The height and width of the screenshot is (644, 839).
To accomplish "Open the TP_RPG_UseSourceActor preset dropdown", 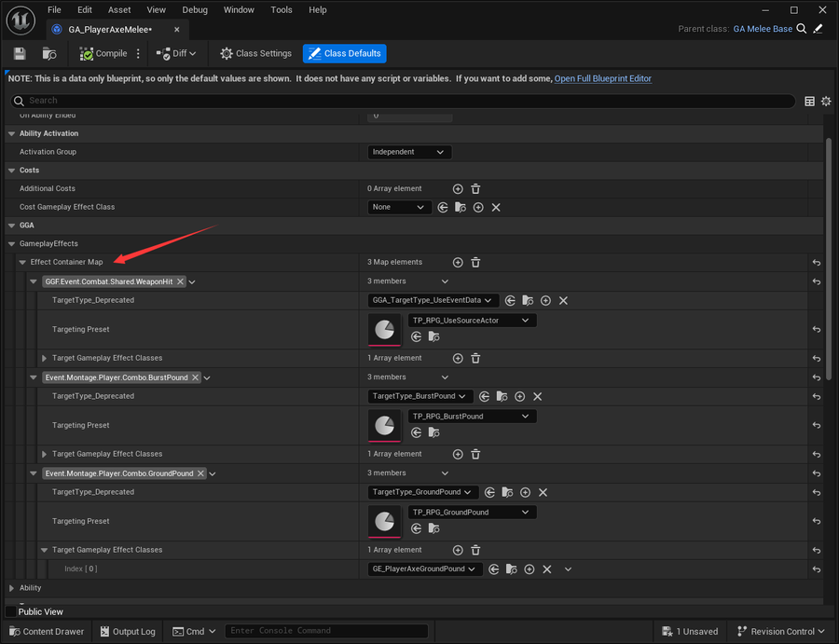I will (472, 321).
